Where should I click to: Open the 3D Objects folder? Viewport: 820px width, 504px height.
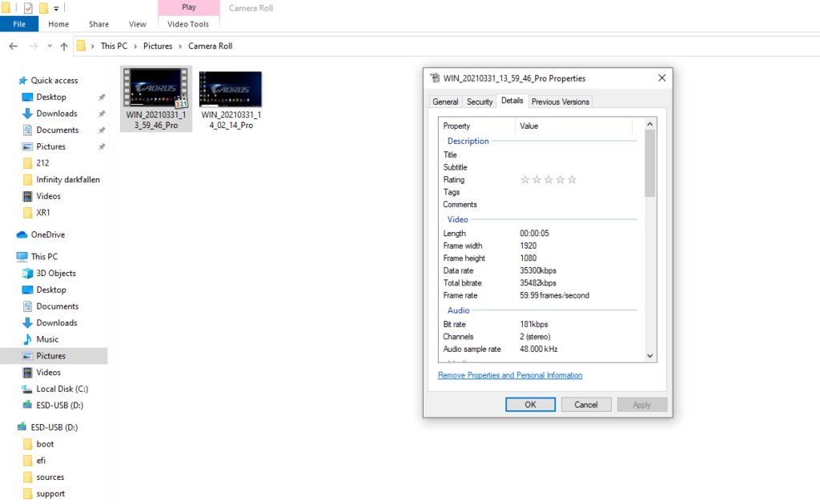tap(55, 274)
